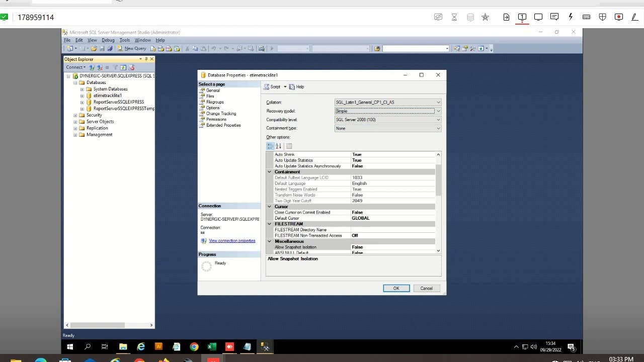644x362 pixels.
Task: Click the Open File folder icon in toolbar
Action: (94, 49)
